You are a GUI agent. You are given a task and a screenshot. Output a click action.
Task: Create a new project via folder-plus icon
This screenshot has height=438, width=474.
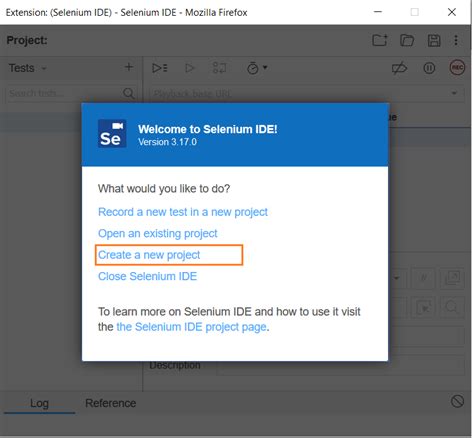[380, 40]
